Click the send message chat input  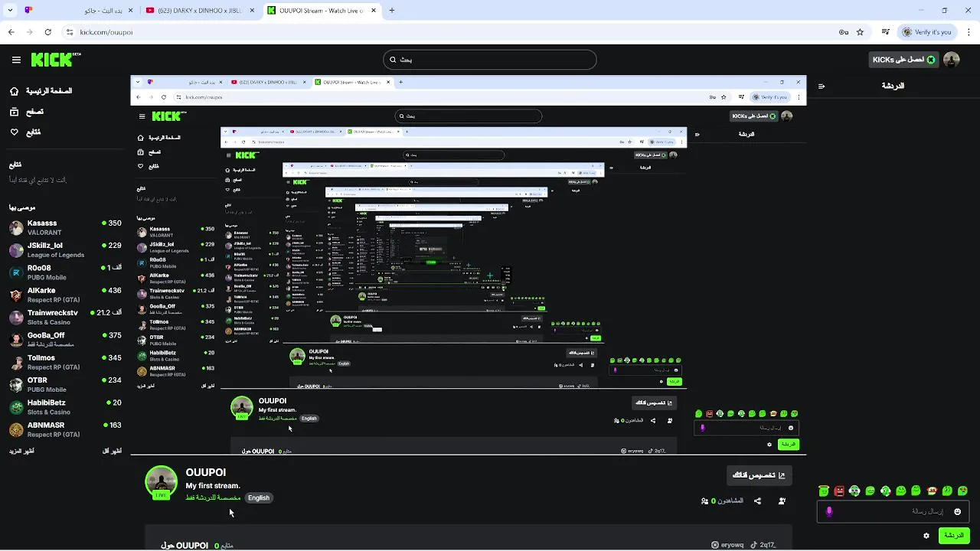pos(893,511)
